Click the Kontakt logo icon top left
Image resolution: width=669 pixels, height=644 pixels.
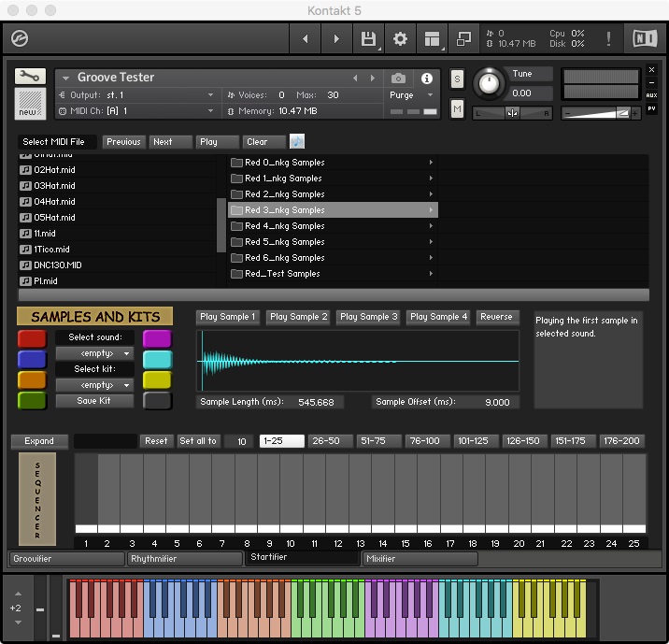click(x=21, y=39)
